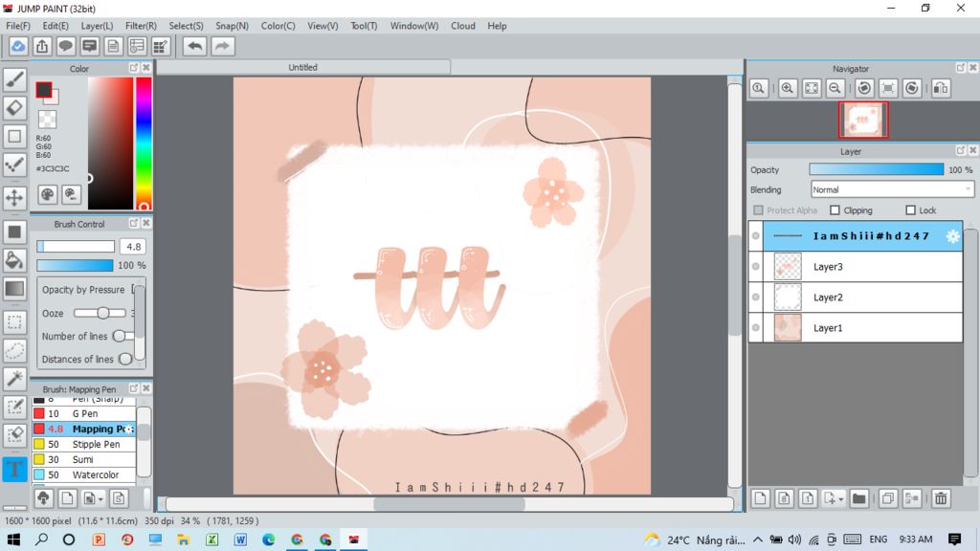The image size is (980, 551).
Task: Hide the Layer1 visibility toggle
Action: tap(756, 328)
